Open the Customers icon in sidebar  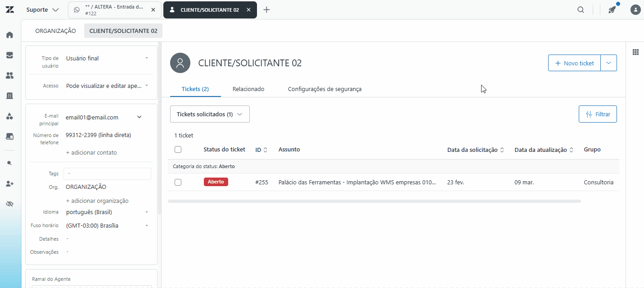(9, 75)
